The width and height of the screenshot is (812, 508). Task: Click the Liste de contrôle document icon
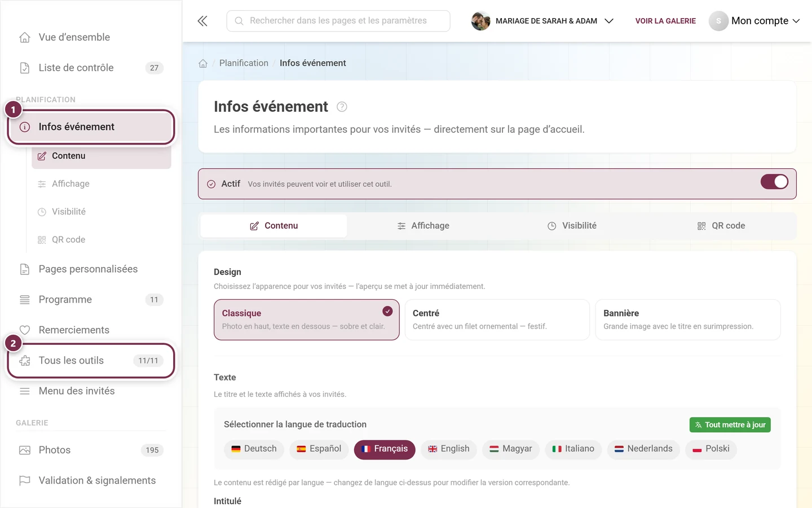pyautogui.click(x=25, y=68)
